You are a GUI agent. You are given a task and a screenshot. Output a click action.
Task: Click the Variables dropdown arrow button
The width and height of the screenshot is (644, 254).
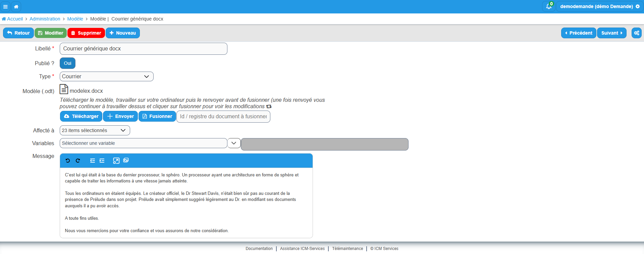tap(234, 143)
